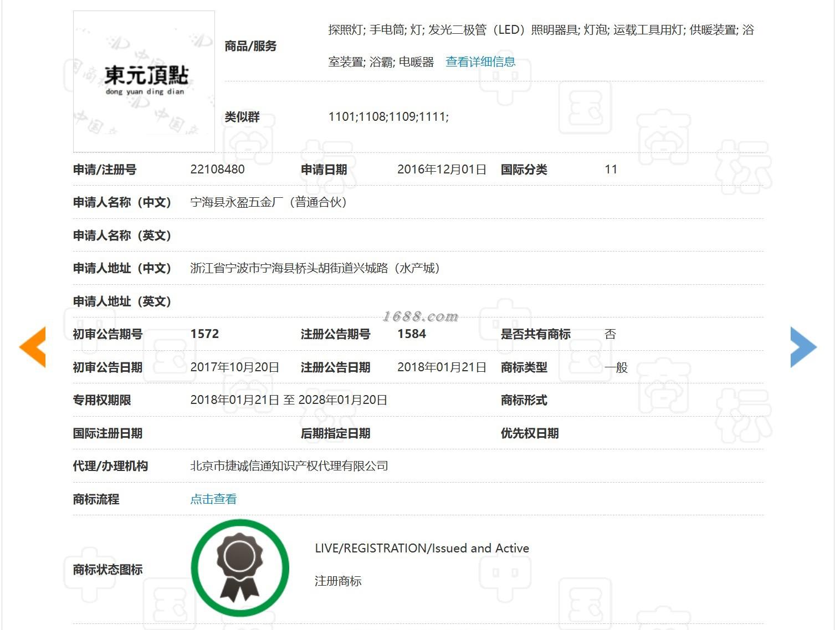
Task: Click the 商标形式 label
Action: click(x=524, y=400)
